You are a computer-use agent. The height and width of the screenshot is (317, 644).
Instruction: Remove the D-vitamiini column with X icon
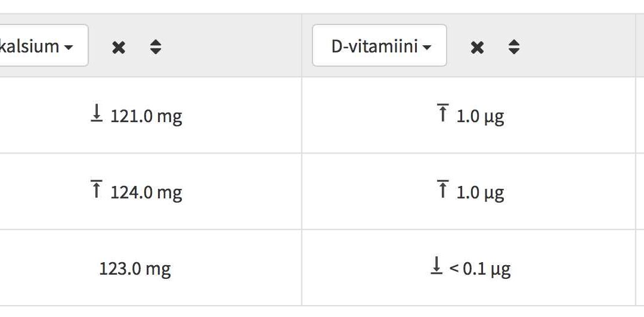477,48
